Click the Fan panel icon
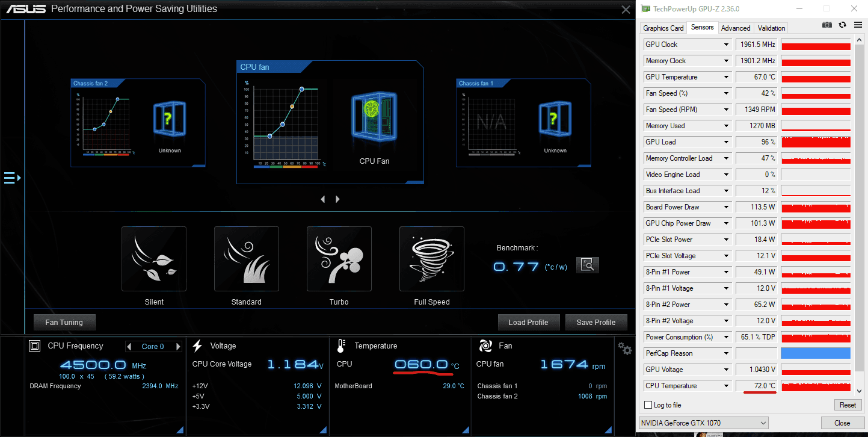Screen dimensions: 868x437 tap(485, 346)
